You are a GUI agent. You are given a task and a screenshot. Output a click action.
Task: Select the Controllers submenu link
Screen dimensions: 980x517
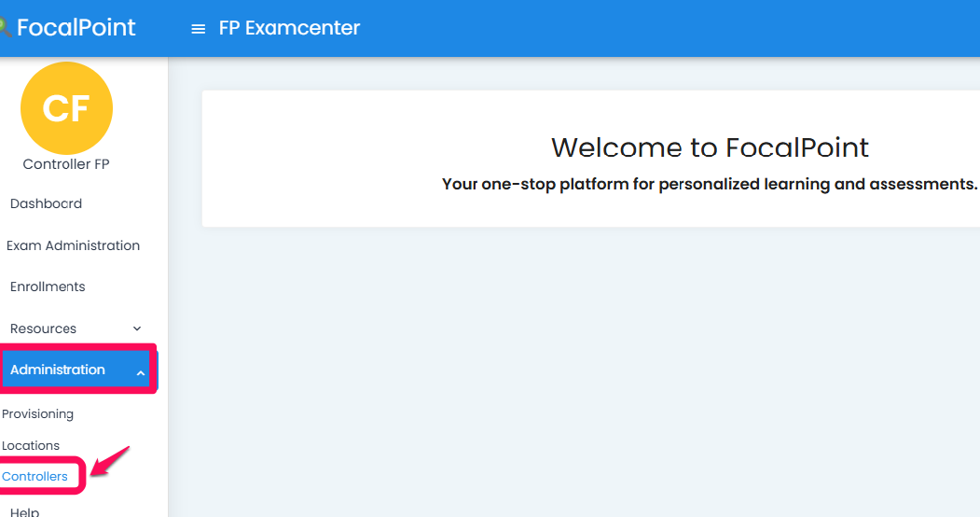click(x=35, y=476)
